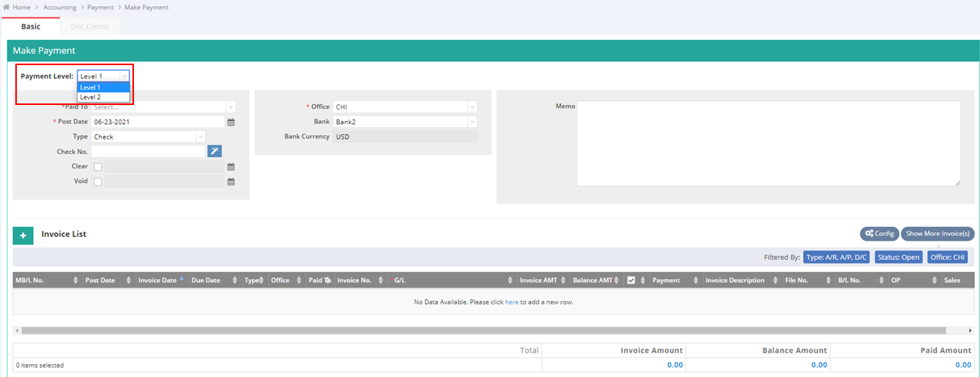The height and width of the screenshot is (377, 980).
Task: Click the Check No. auto-generate icon
Action: pyautogui.click(x=214, y=152)
